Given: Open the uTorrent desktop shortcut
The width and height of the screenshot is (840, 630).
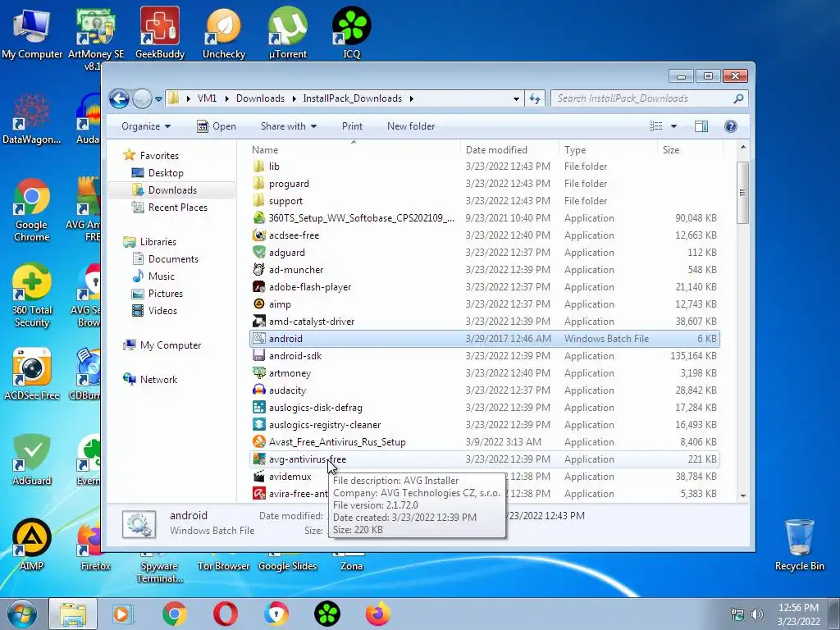Looking at the screenshot, I should coord(288,32).
